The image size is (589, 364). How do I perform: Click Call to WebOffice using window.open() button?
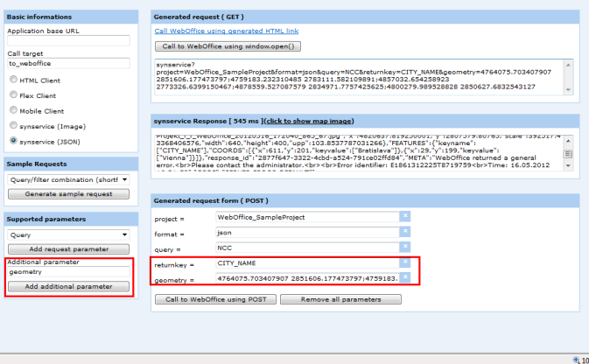coord(228,46)
